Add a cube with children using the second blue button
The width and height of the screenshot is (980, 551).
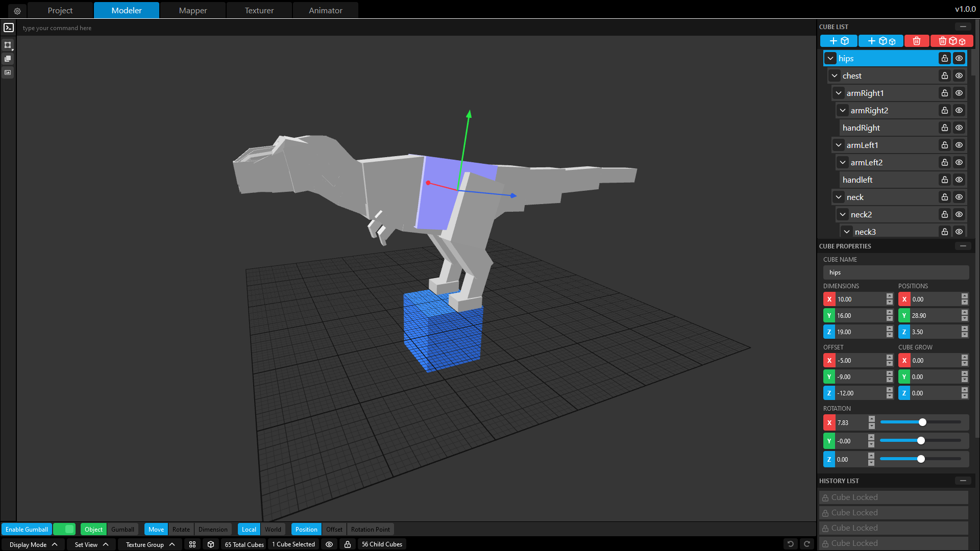pyautogui.click(x=880, y=41)
